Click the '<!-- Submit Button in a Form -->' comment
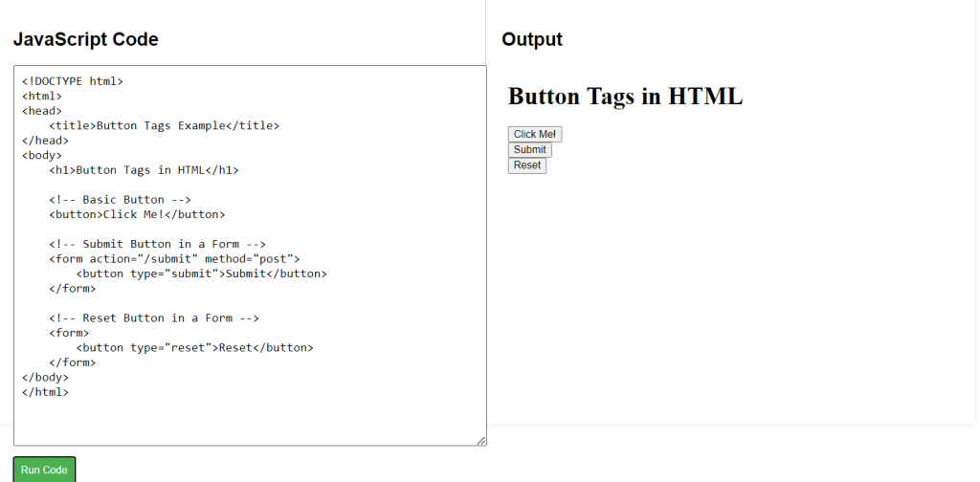The height and width of the screenshot is (482, 980). (x=158, y=244)
